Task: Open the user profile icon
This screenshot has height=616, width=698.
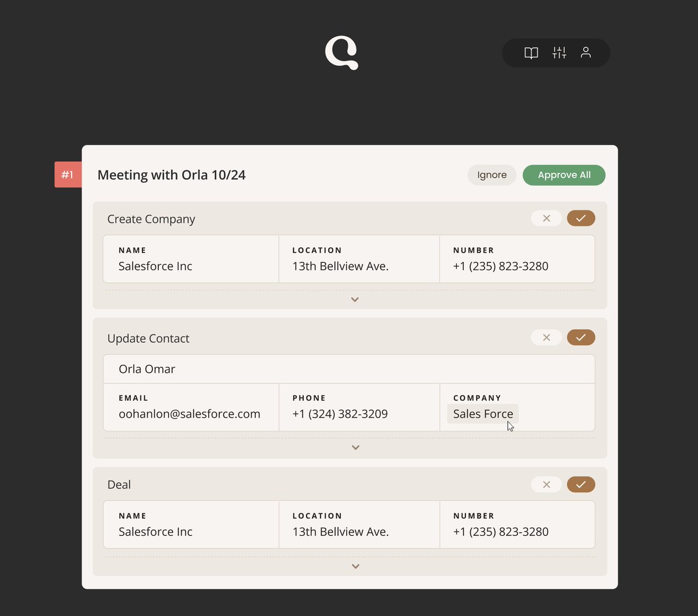Action: coord(586,53)
